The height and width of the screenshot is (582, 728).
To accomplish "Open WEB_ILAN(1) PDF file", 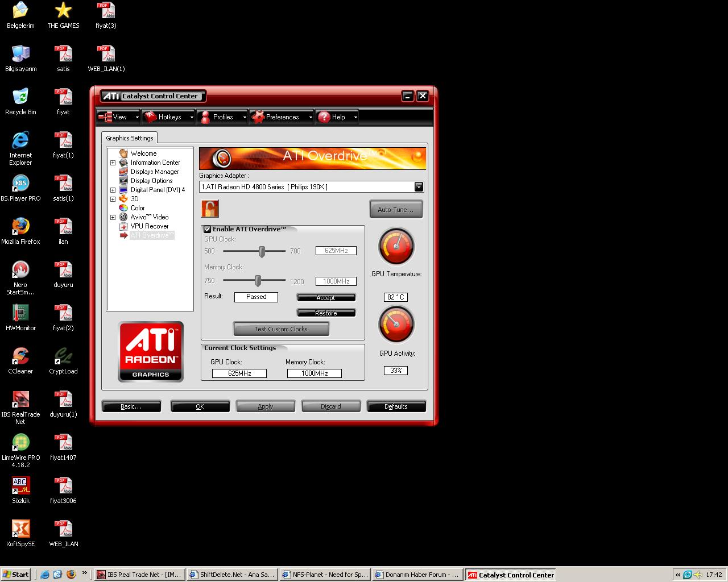I will 106,59.
